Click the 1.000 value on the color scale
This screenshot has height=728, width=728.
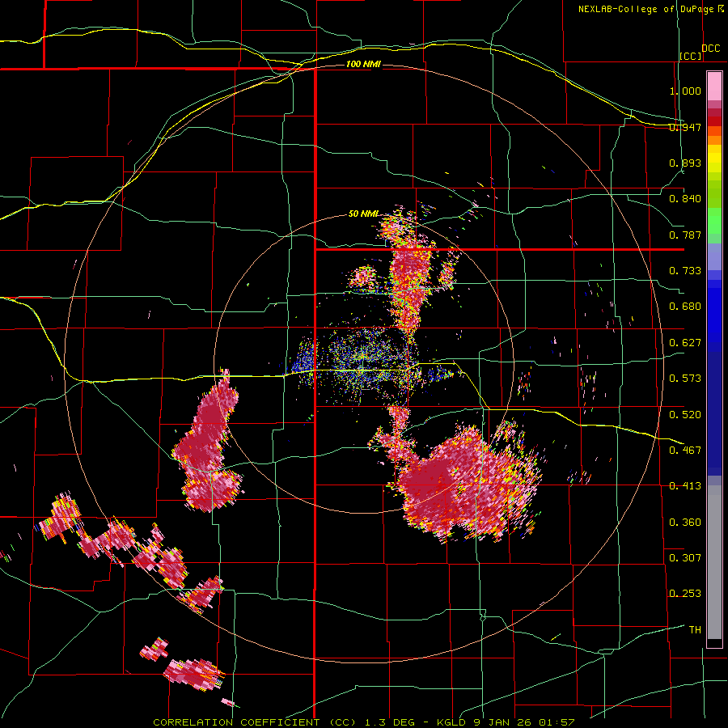point(685,91)
